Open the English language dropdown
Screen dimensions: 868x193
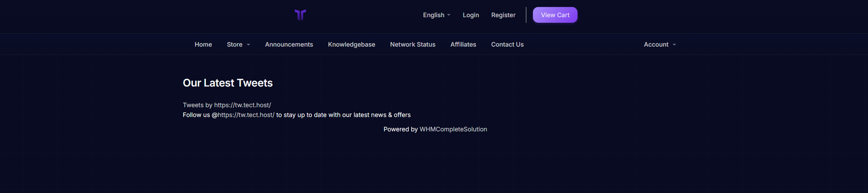coord(436,15)
